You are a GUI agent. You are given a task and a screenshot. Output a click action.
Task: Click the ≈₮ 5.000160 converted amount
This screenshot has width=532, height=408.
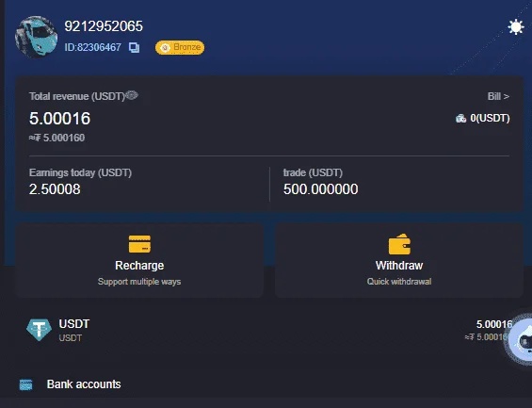pos(56,138)
